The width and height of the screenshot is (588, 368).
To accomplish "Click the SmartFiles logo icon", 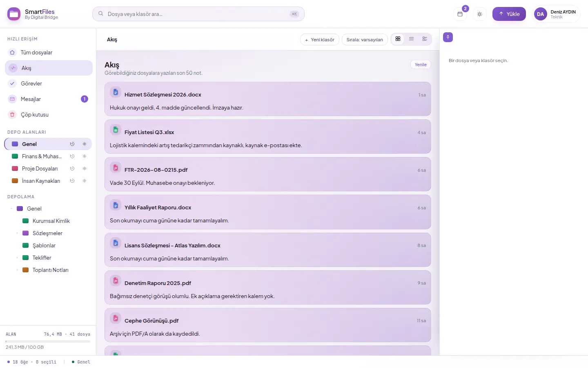I will (14, 14).
